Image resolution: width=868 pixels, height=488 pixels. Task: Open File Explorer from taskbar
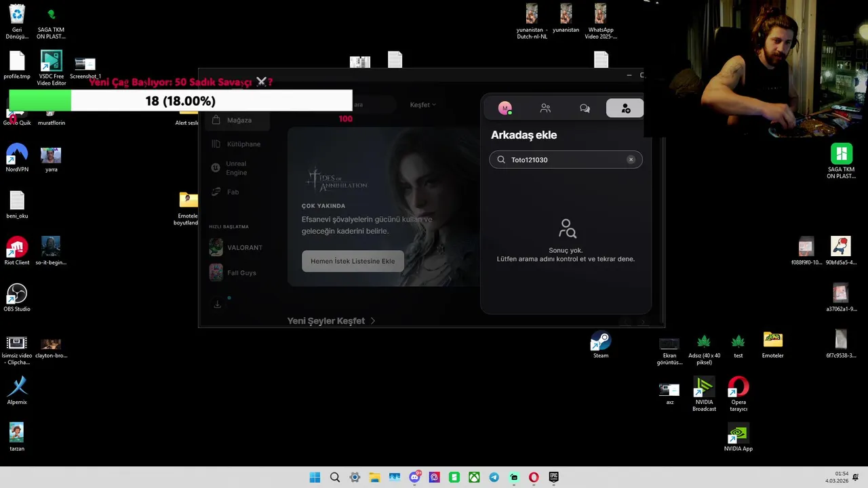click(374, 477)
